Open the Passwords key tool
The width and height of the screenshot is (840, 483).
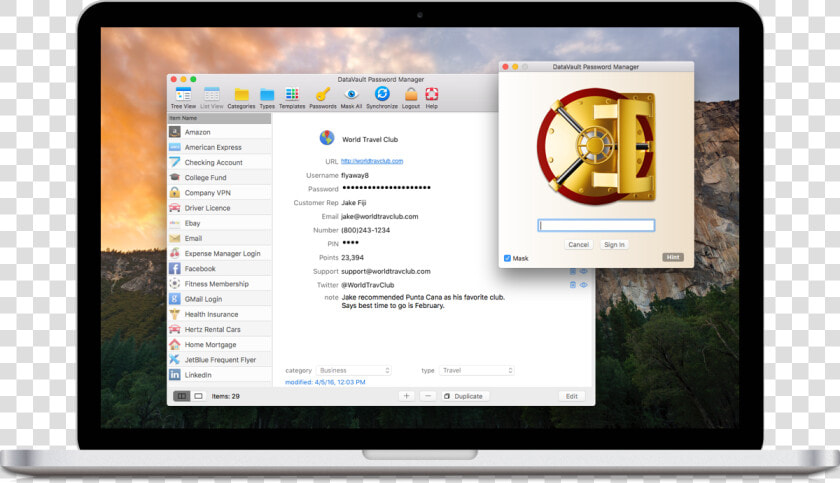point(323,99)
